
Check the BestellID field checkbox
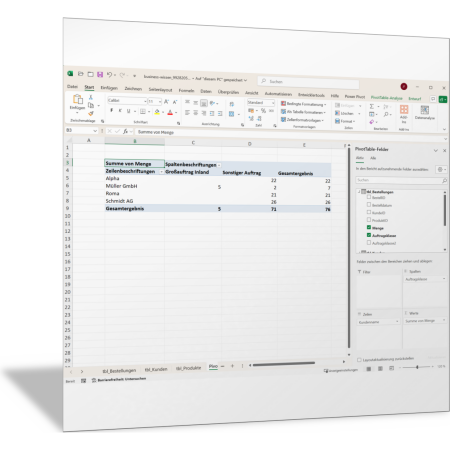coord(369,197)
